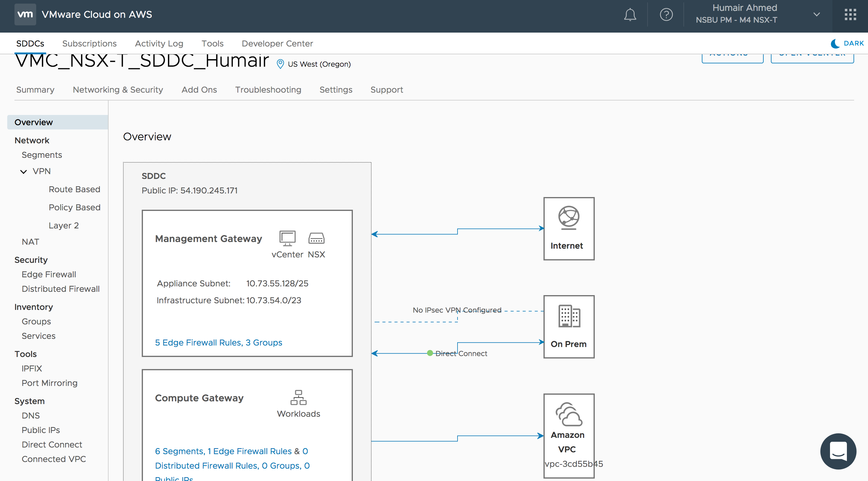Open the apps grid icon
The image size is (868, 481).
[850, 14]
